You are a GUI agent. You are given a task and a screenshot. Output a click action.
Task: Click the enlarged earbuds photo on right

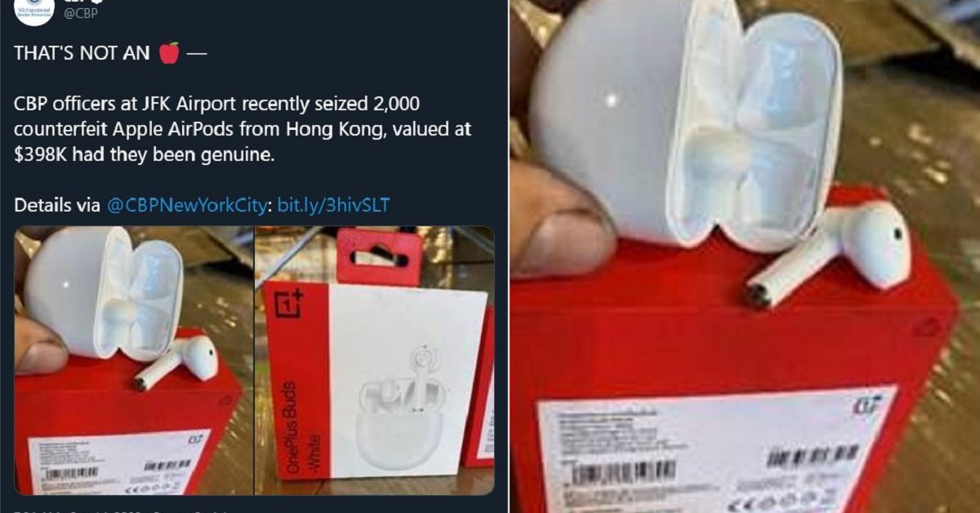pos(745,256)
